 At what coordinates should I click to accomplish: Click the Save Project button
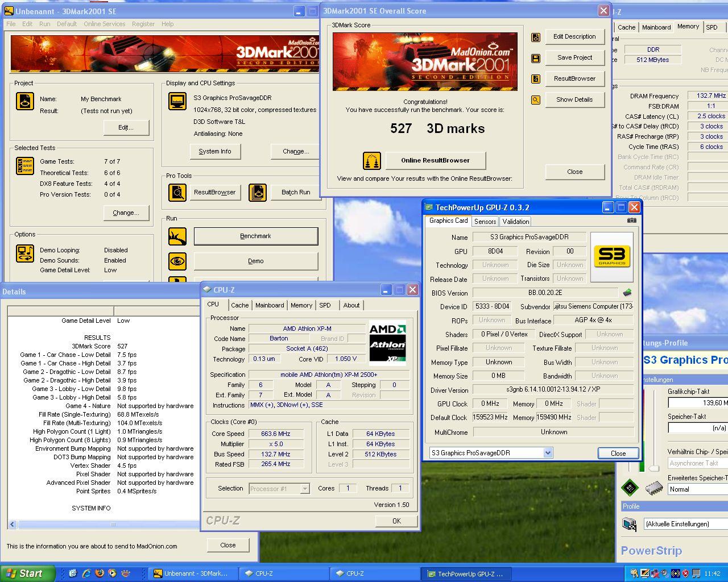(x=574, y=57)
